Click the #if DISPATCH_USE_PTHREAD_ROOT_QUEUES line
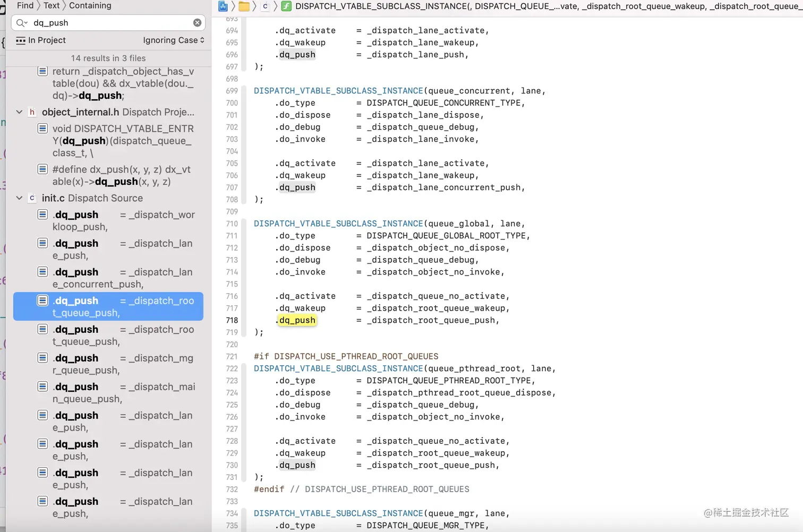 coord(346,356)
